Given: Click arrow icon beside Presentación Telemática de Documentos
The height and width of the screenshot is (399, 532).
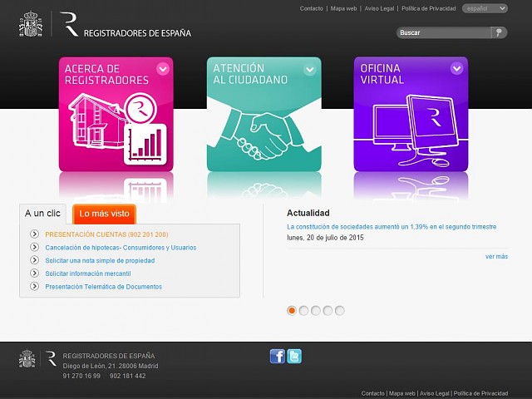Looking at the screenshot, I should [x=34, y=286].
